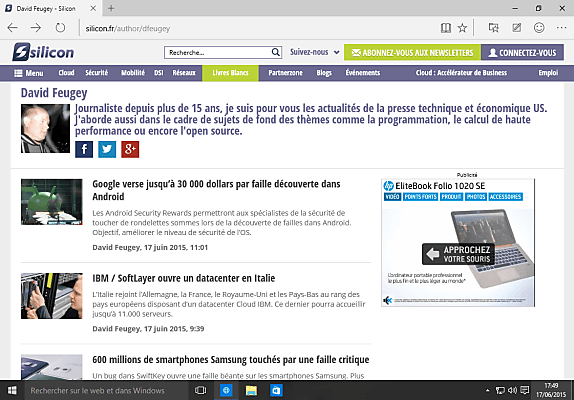The image size is (574, 400).
Task: Open the Action Center notifications icon
Action: click(525, 390)
